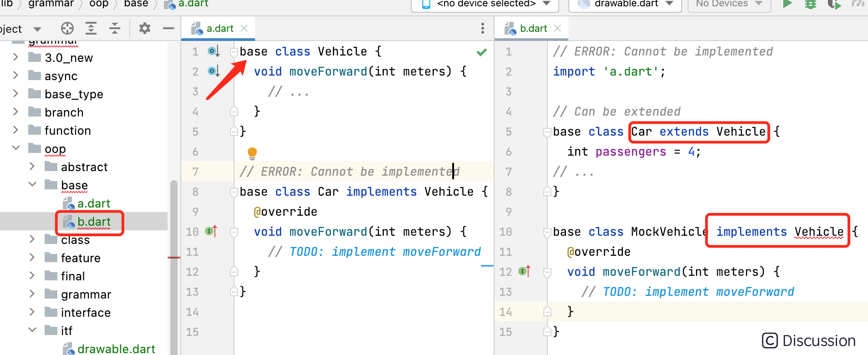Collapse the oop folder
Image resolution: width=868 pixels, height=355 pixels.
(16, 148)
